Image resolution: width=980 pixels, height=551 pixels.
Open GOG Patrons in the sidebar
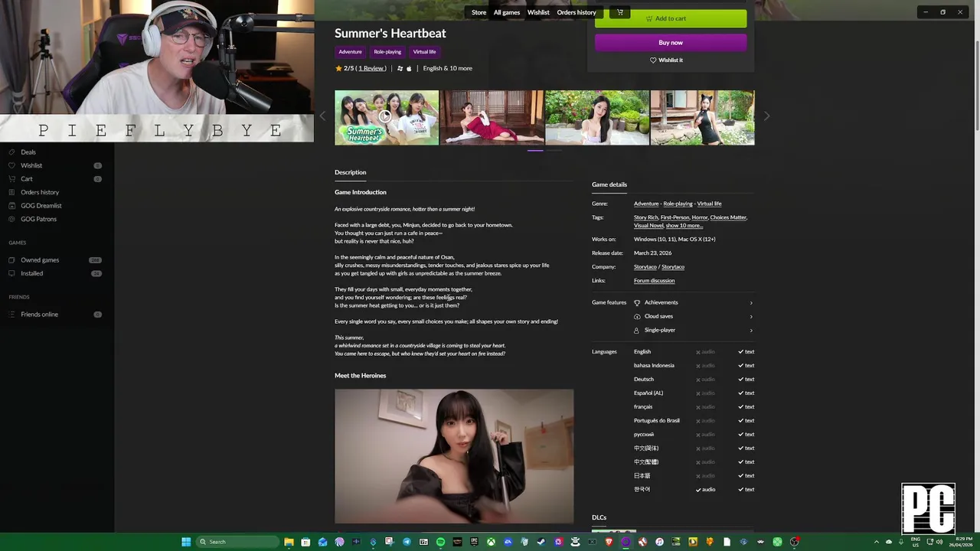(38, 219)
